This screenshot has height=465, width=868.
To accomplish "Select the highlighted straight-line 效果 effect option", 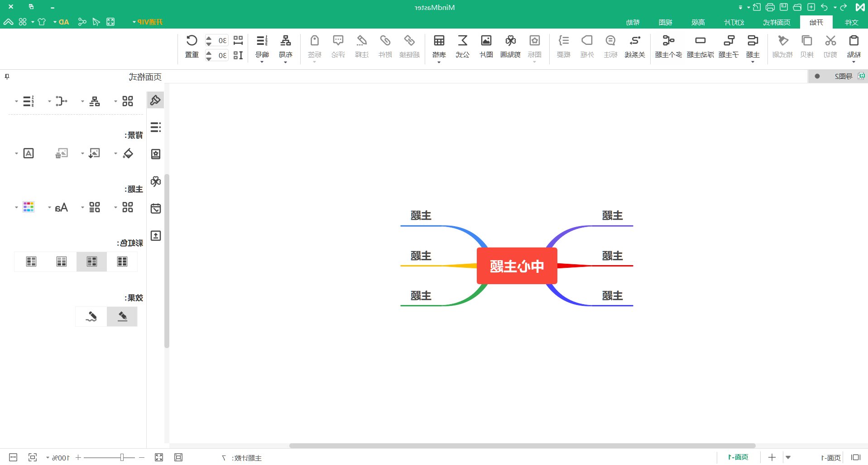I will point(122,316).
